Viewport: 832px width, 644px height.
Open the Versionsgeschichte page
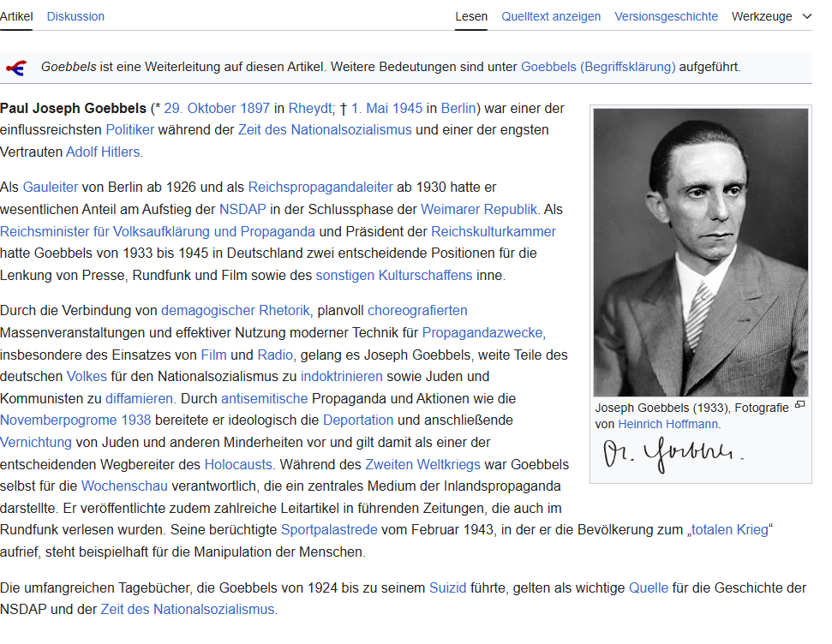tap(666, 16)
